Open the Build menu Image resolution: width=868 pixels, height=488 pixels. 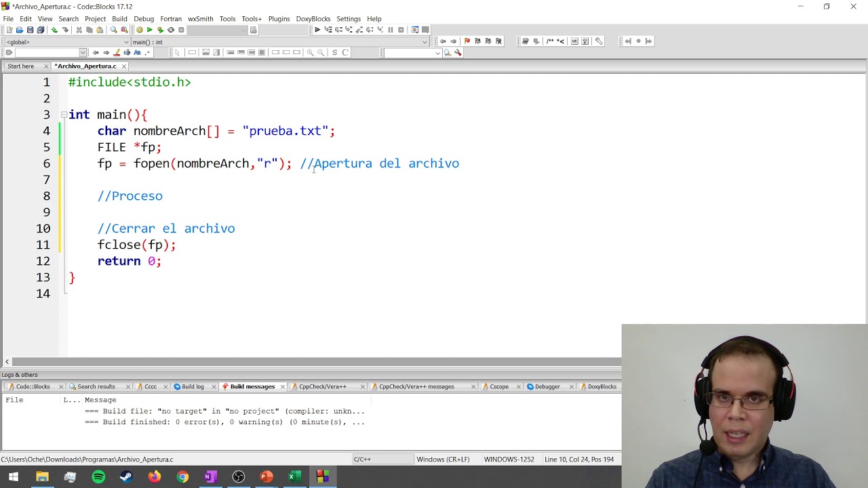(x=119, y=19)
